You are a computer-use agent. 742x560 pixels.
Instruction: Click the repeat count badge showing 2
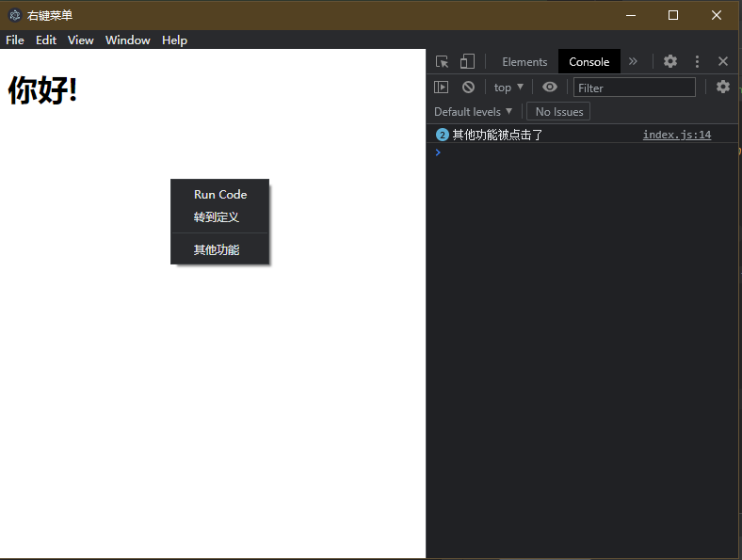tap(442, 135)
